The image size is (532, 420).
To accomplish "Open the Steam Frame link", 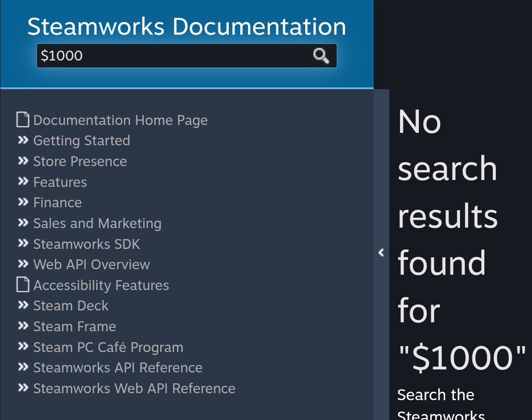I will [74, 326].
